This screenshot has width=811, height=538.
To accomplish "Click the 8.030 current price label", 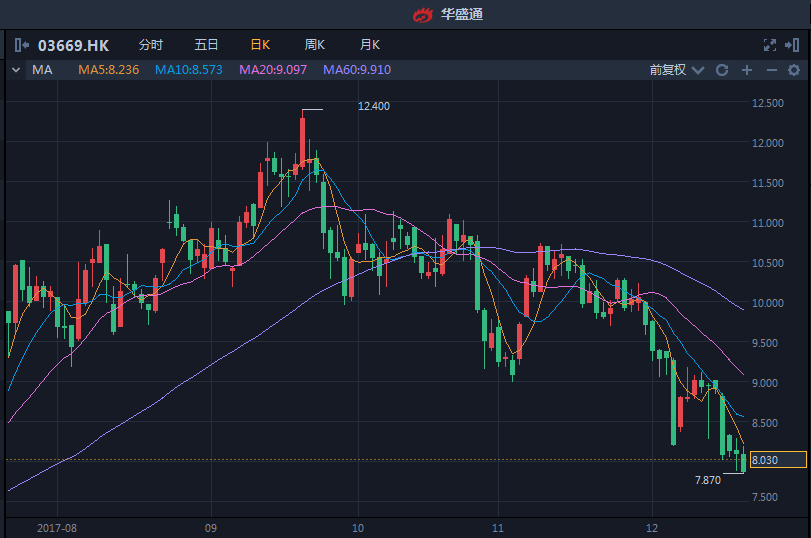I will click(x=777, y=460).
